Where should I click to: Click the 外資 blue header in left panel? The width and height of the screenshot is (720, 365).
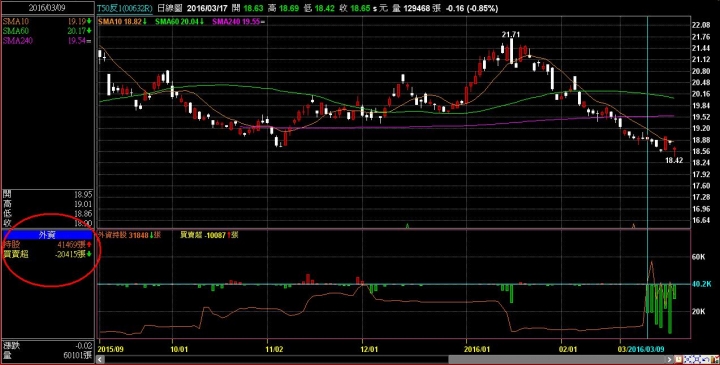pyautogui.click(x=47, y=235)
